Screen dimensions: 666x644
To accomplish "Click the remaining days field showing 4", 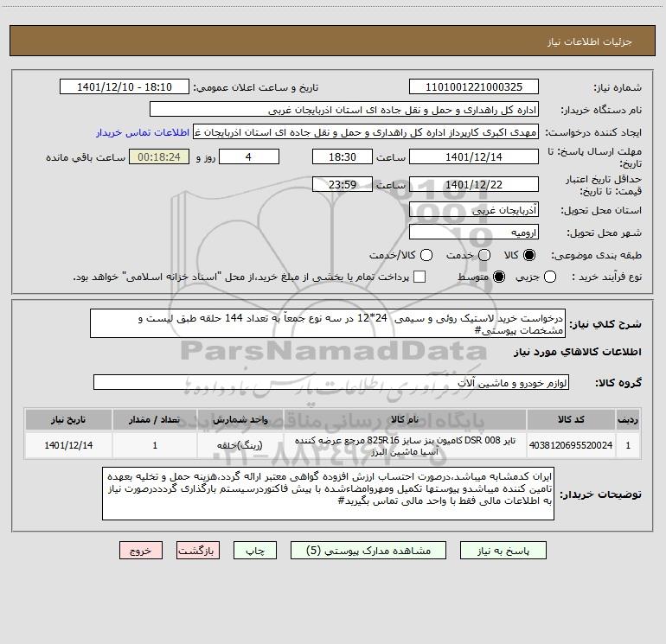I will 249,157.
